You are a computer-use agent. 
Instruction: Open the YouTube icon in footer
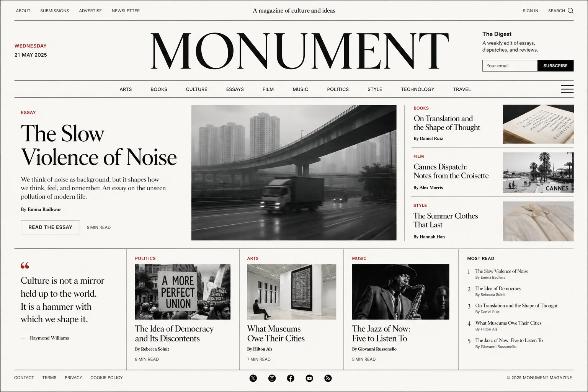pos(309,378)
